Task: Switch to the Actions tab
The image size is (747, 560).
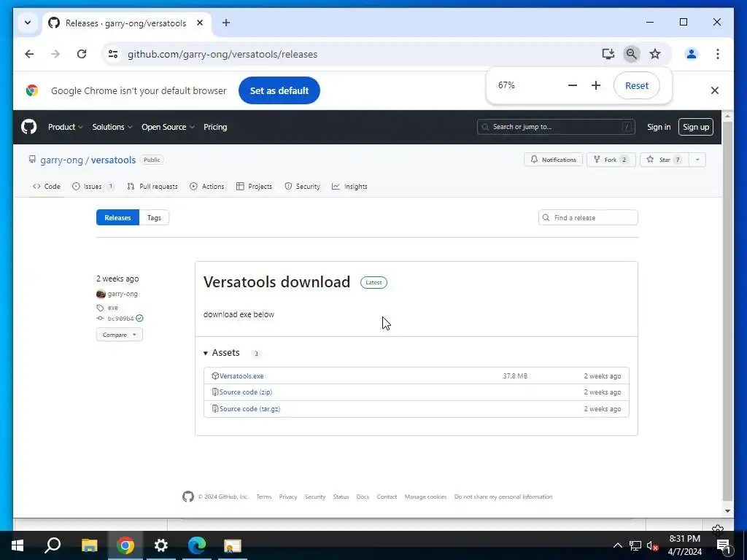Action: coord(206,186)
